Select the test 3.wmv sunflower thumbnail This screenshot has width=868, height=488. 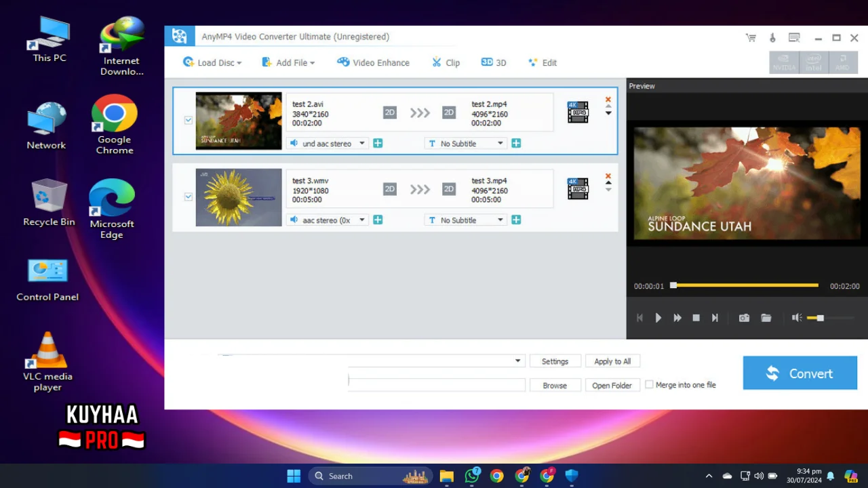click(x=239, y=197)
